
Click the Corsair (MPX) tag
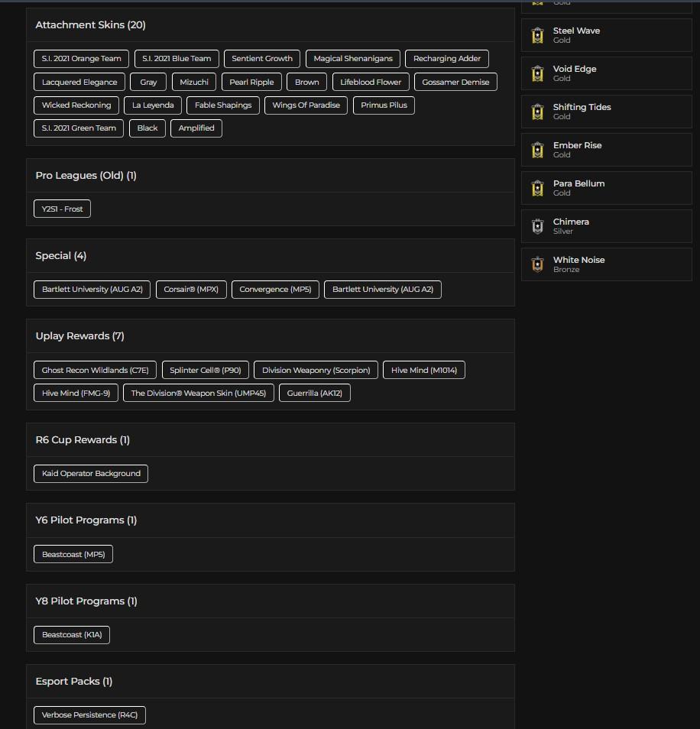pos(191,289)
